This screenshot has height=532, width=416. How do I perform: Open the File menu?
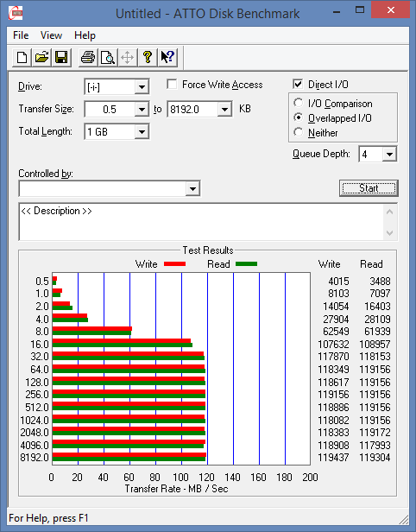tap(21, 35)
